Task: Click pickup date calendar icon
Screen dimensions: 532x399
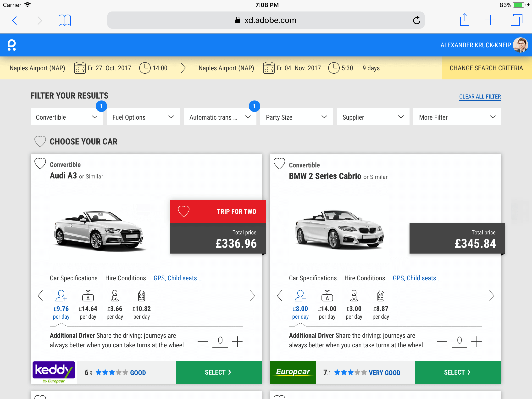Action: pos(80,68)
